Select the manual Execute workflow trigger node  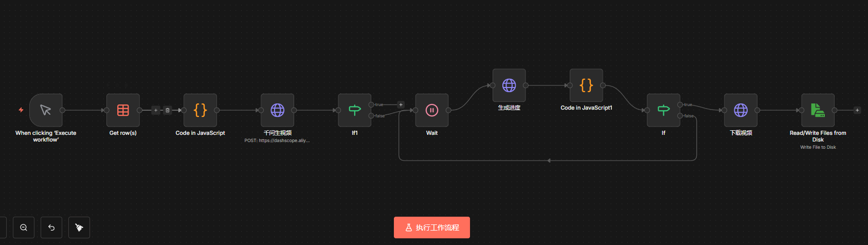46,110
